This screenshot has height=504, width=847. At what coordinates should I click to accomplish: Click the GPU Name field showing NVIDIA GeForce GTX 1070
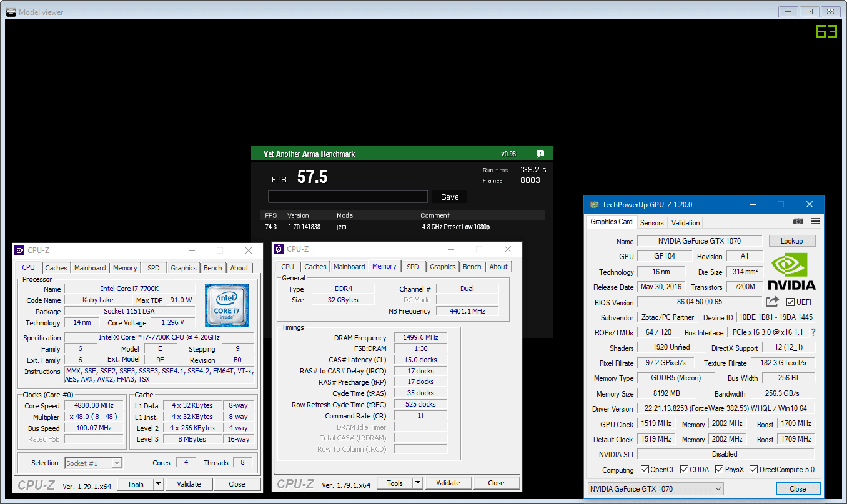click(700, 241)
